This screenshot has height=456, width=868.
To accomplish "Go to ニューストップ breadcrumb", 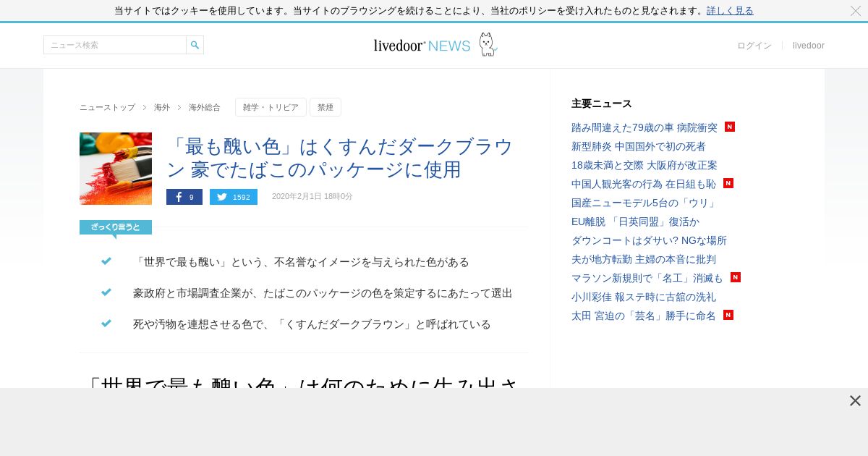I will (107, 107).
